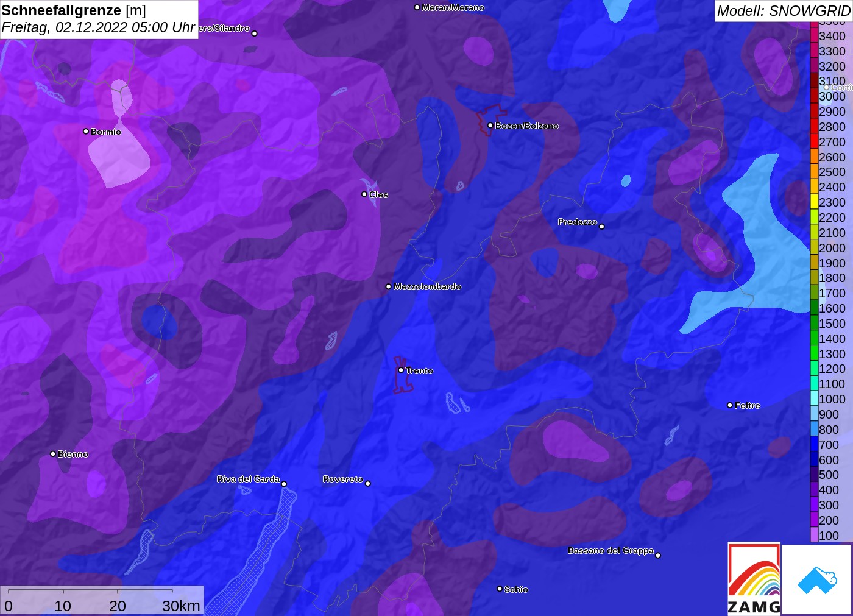The height and width of the screenshot is (616, 853).
Task: Click the legend value 1600
Action: point(832,308)
